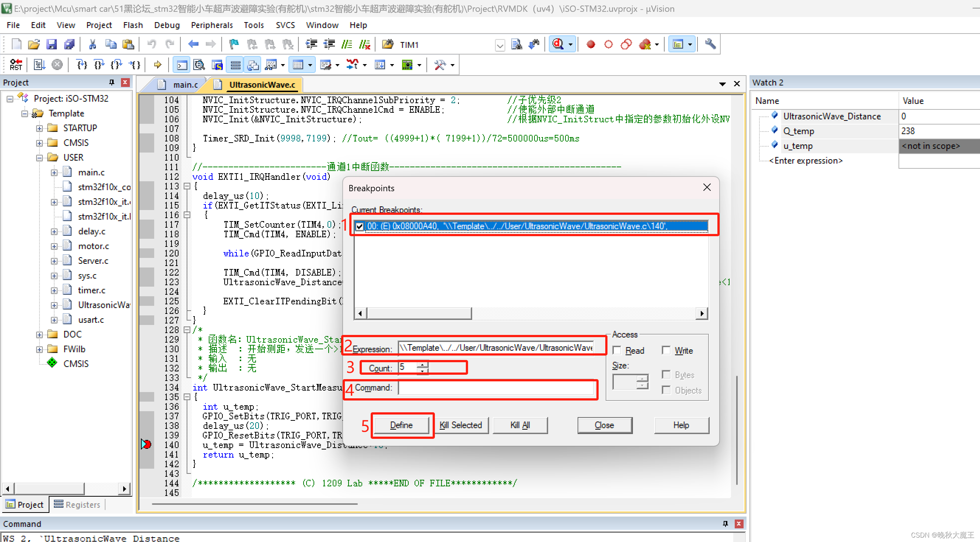Enable the Read access checkbox
Screen dimensions: 980x542
pyautogui.click(x=617, y=350)
